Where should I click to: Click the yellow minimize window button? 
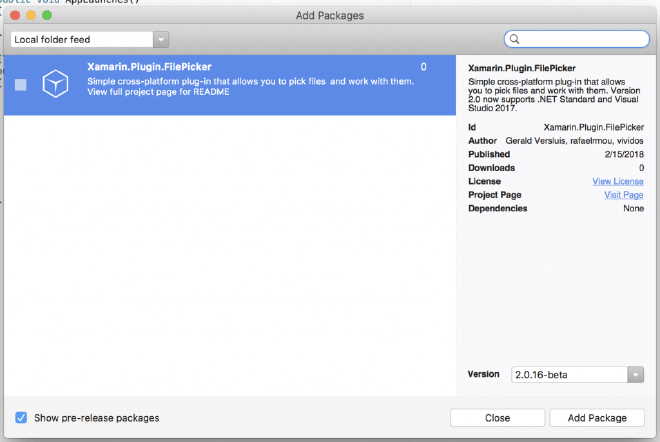coord(31,16)
